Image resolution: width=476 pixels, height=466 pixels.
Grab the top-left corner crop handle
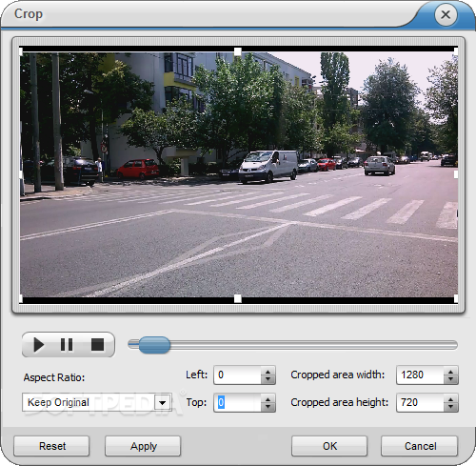[21, 51]
